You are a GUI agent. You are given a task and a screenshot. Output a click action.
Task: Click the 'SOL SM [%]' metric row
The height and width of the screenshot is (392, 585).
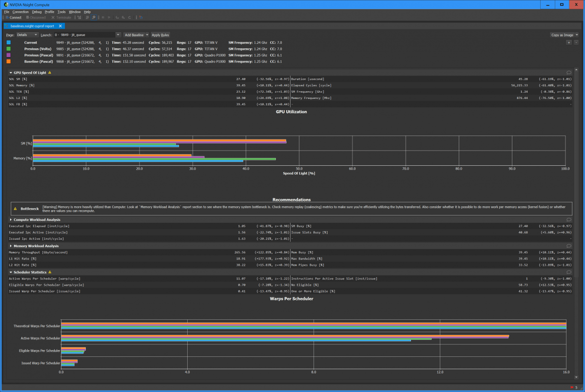coord(149,79)
